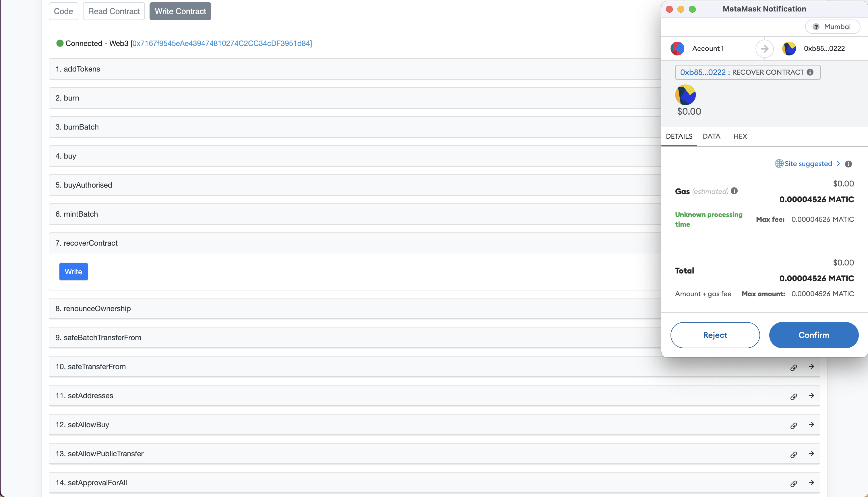Expand setApprovalForAll with its arrow
This screenshot has height=497, width=868.
click(x=811, y=482)
